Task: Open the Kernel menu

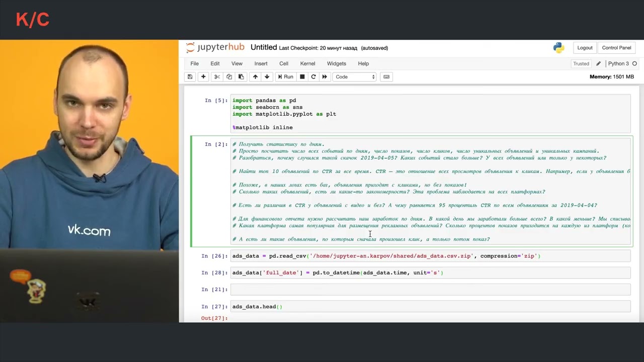Action: point(307,64)
